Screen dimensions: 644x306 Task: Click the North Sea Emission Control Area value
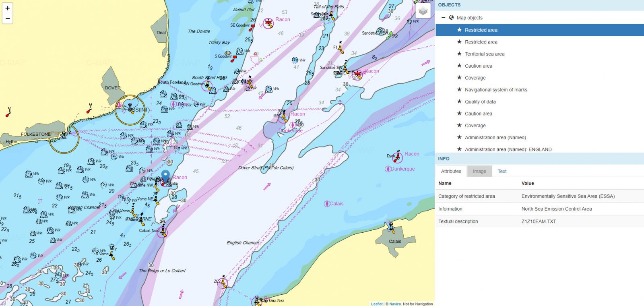tap(557, 209)
